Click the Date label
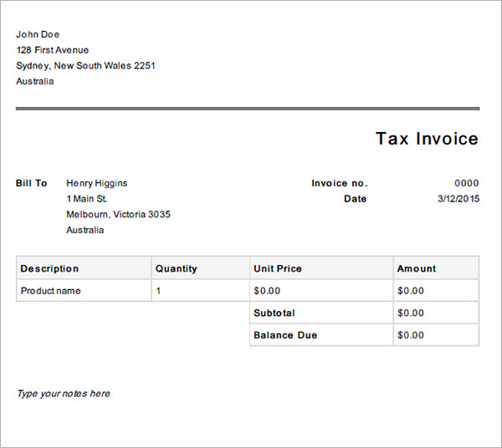This screenshot has height=448, width=502. [x=355, y=199]
